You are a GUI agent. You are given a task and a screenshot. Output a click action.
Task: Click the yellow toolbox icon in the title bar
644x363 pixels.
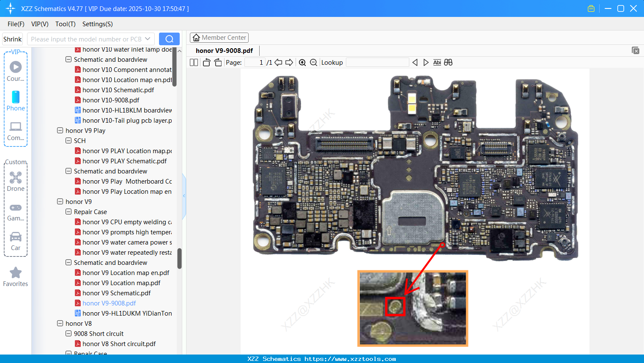click(591, 8)
